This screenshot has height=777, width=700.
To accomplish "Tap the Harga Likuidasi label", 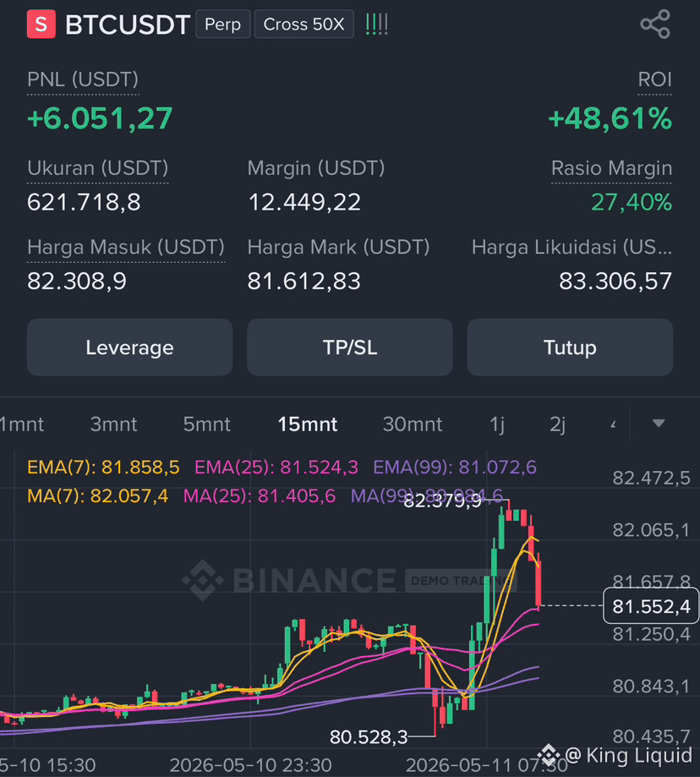I will (571, 247).
